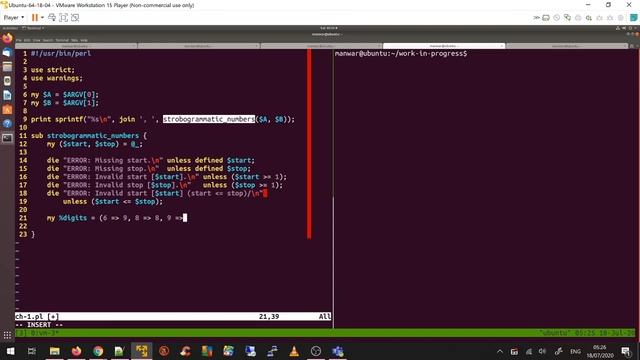The image size is (640, 360).
Task: Click the ch-1.pl filename in vim status line
Action: 29,316
